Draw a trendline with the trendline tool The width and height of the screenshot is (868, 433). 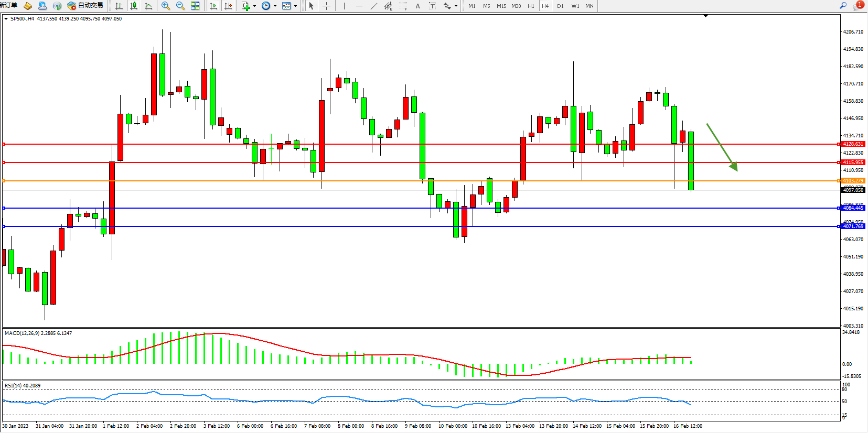point(373,6)
